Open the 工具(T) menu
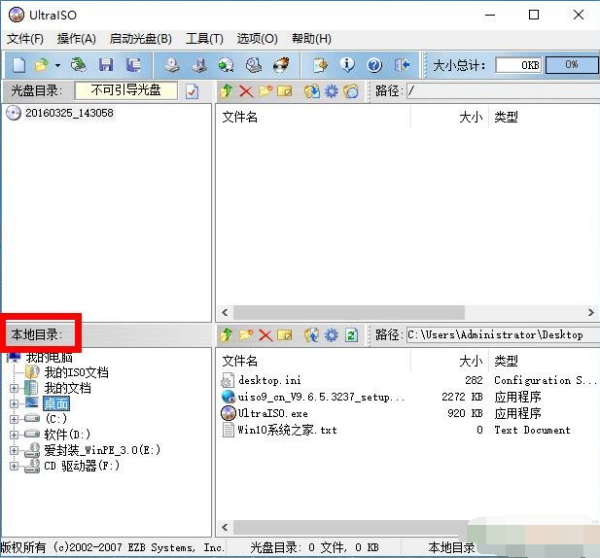Image resolution: width=600 pixels, height=558 pixels. pos(204,39)
